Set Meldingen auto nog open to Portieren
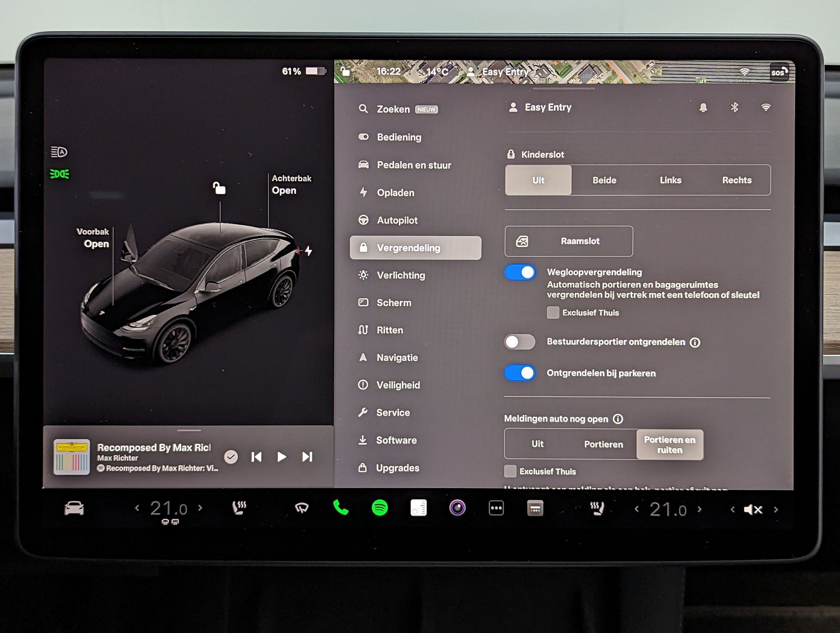This screenshot has width=840, height=633. tap(603, 444)
